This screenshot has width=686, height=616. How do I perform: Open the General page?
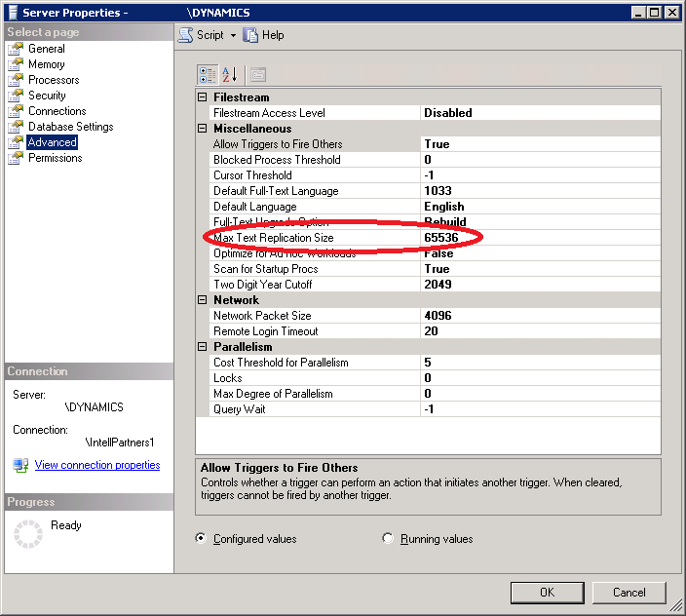(47, 49)
